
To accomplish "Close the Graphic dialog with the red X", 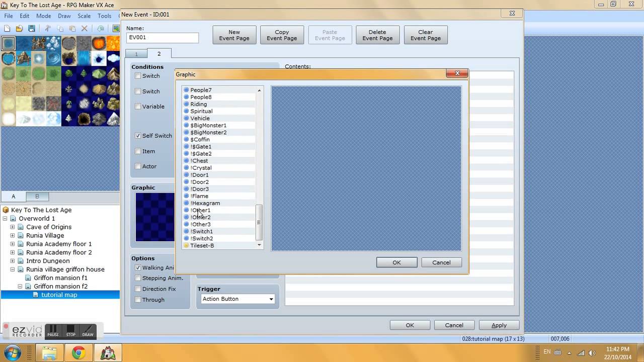I will click(457, 73).
